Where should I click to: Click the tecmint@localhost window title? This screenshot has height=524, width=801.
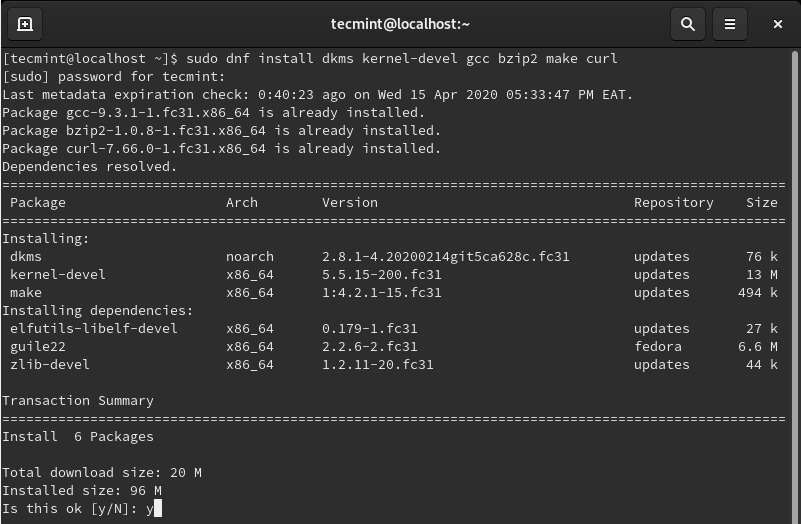[x=400, y=24]
